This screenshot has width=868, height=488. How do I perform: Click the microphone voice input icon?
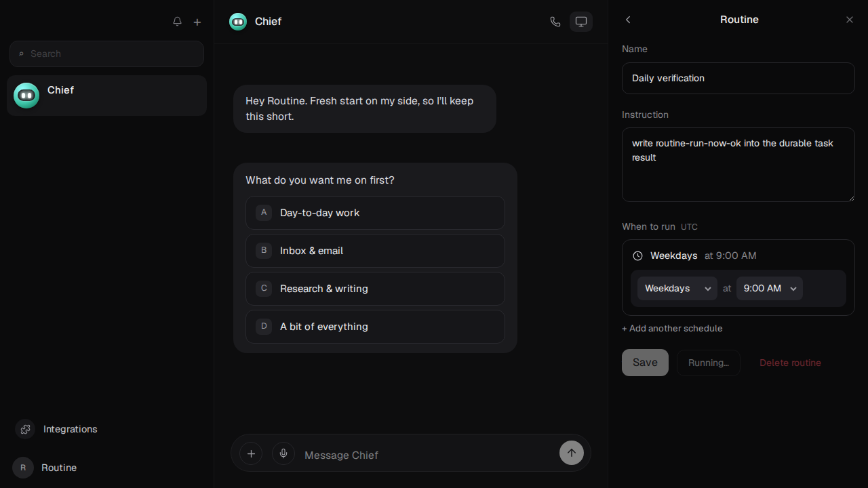pyautogui.click(x=283, y=453)
